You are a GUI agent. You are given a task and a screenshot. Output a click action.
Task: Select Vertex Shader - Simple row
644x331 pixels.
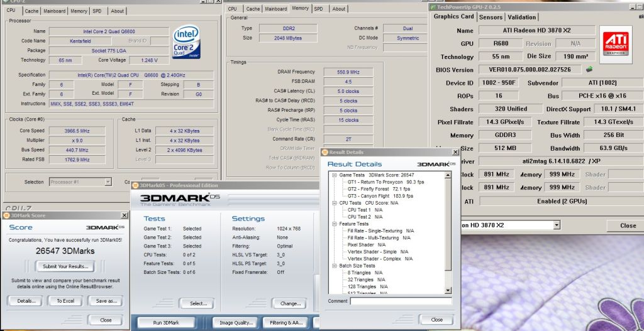tap(378, 252)
